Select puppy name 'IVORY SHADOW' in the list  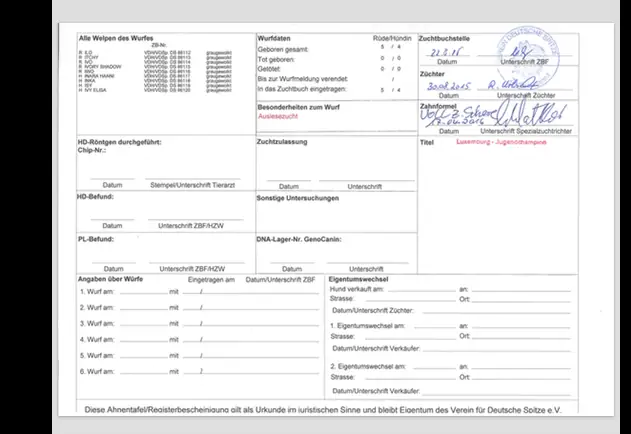(x=102, y=67)
